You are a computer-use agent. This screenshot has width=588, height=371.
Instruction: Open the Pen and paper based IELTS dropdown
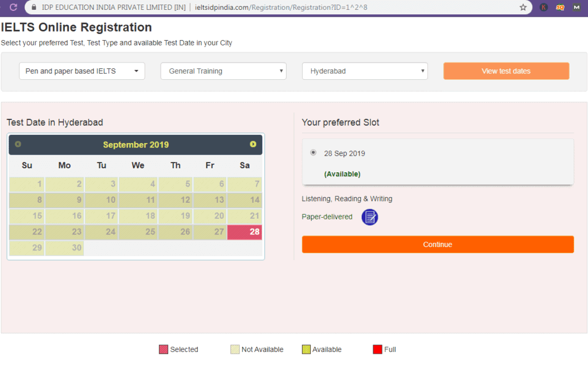coord(82,71)
